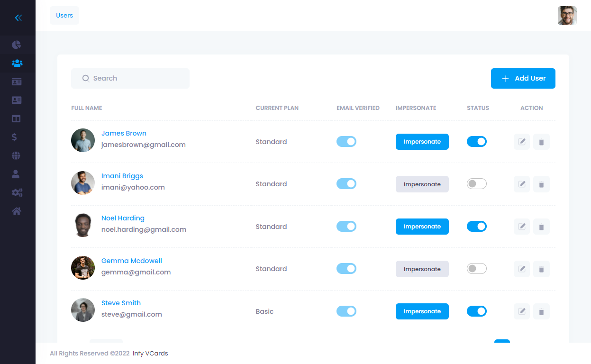Go to the home icon in sidebar
The width and height of the screenshot is (591, 364).
17,211
